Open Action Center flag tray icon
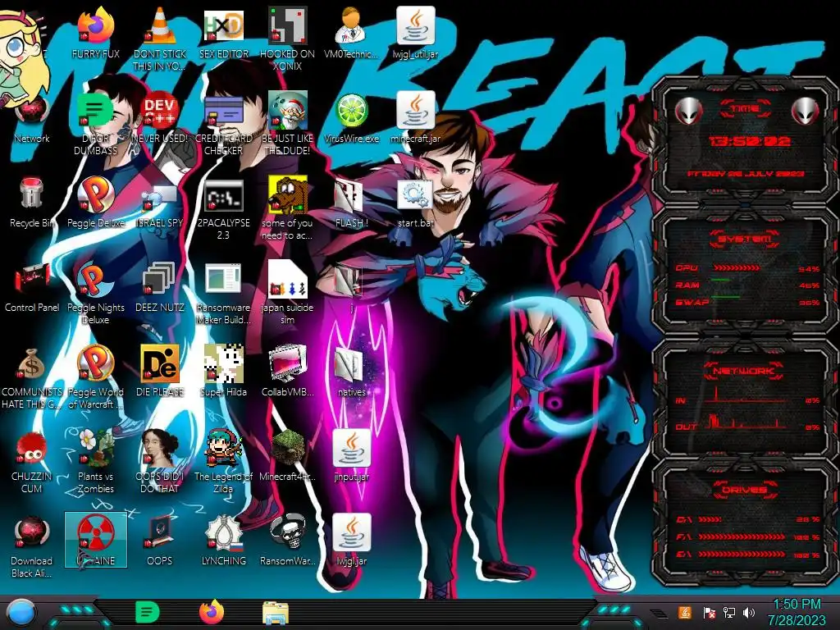This screenshot has height=630, width=840. tap(710, 612)
